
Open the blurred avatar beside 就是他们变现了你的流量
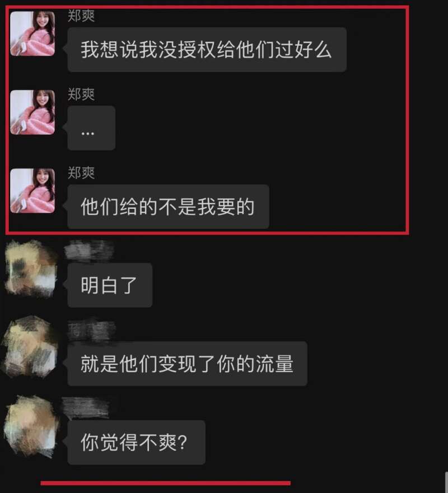coord(30,346)
